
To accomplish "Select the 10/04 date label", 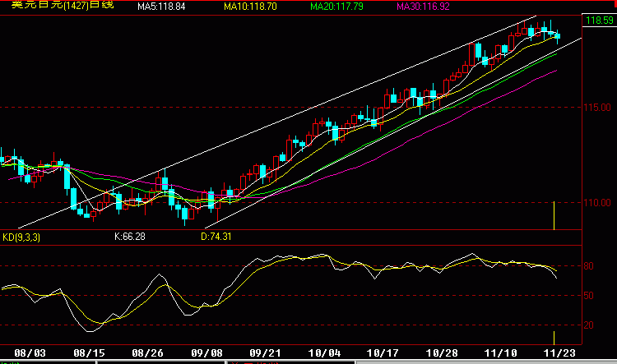I will [325, 353].
